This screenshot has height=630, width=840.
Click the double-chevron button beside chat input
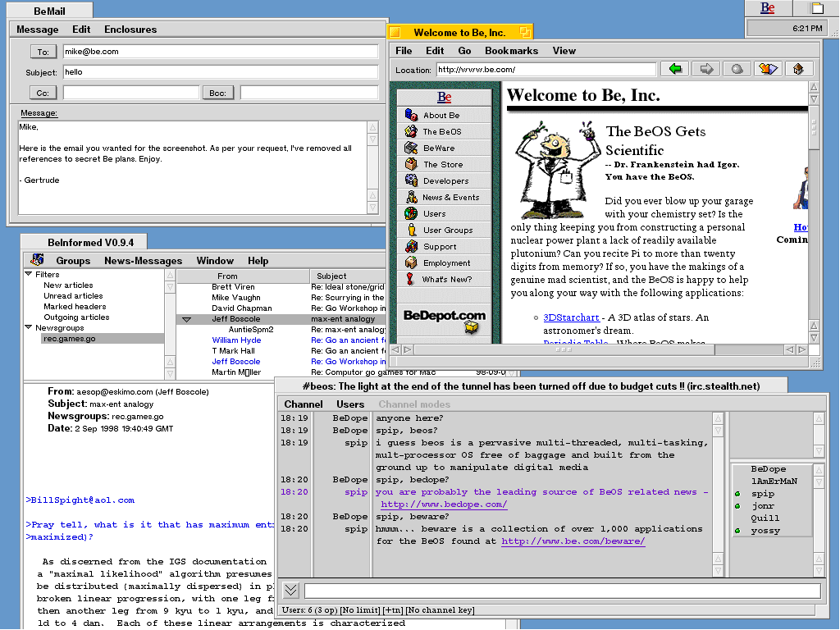[290, 591]
